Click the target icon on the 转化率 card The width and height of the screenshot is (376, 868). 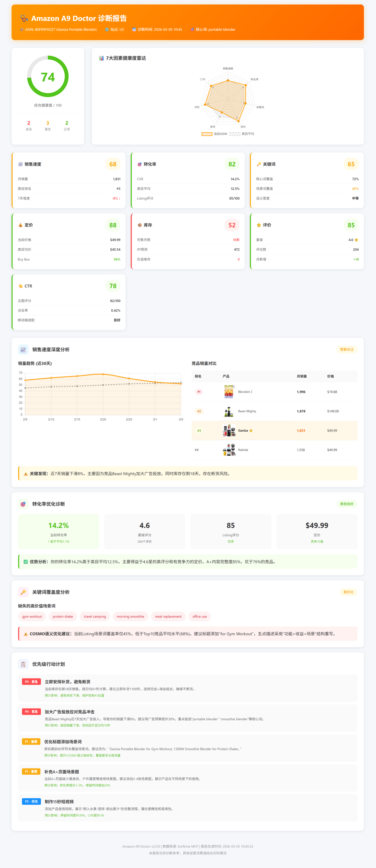(x=140, y=164)
